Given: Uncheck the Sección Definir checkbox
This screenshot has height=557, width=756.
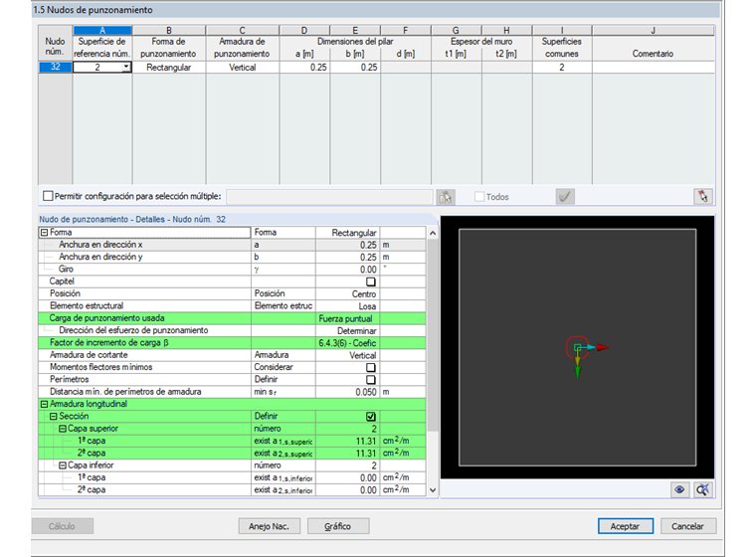Looking at the screenshot, I should [x=371, y=416].
